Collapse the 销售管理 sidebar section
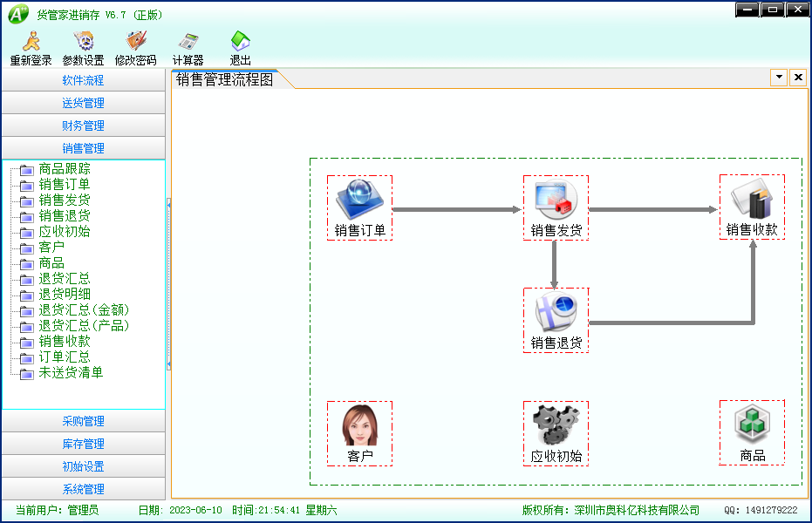812x523 pixels. pyautogui.click(x=84, y=148)
